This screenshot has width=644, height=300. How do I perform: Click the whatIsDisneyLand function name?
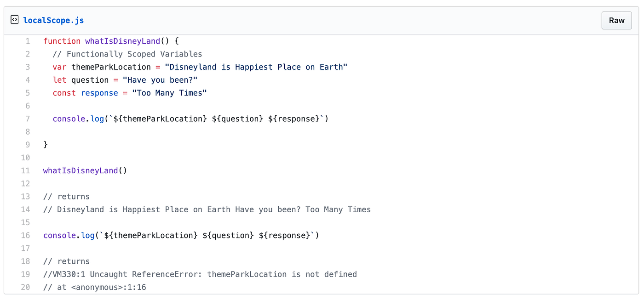click(122, 41)
